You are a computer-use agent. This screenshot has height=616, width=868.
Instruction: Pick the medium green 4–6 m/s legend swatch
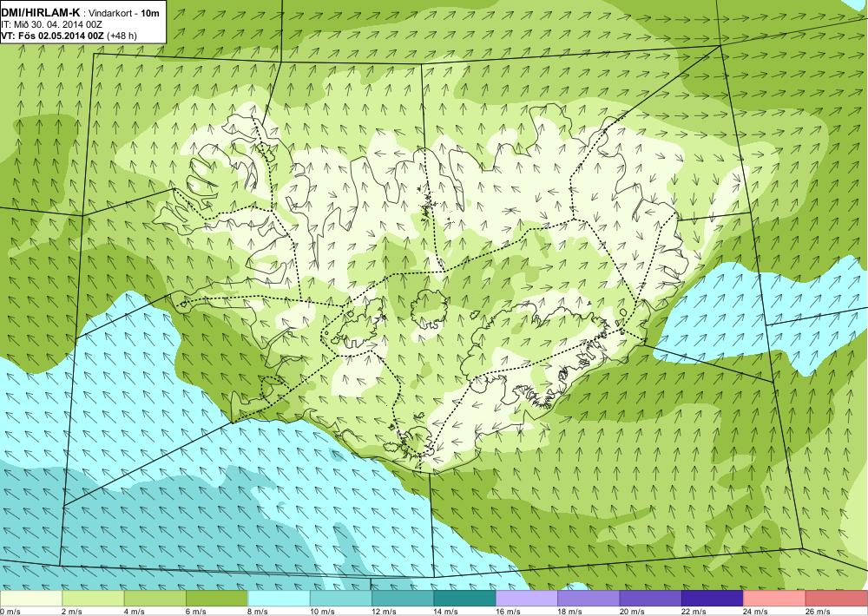(x=155, y=599)
